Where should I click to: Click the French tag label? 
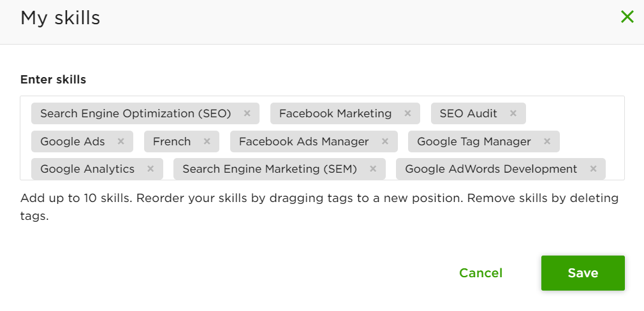click(x=172, y=141)
